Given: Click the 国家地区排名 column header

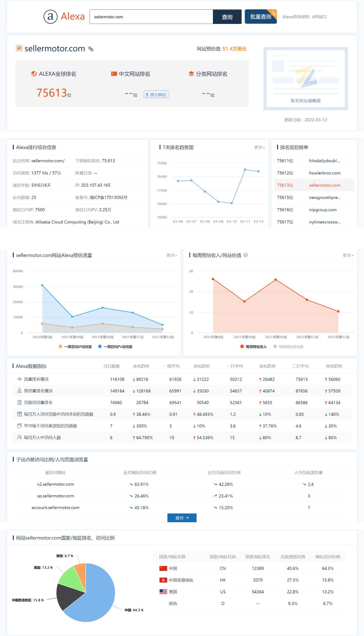Looking at the screenshot, I should tap(258, 557).
